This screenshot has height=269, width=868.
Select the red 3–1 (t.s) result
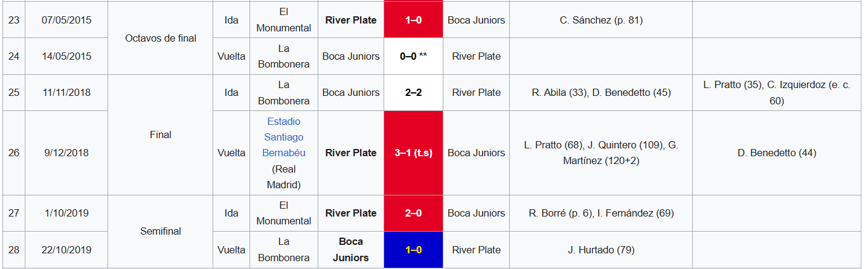click(413, 153)
